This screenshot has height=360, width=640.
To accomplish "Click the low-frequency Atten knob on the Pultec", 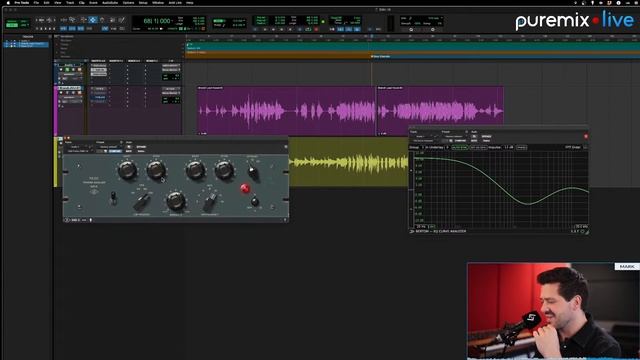I will tap(156, 171).
